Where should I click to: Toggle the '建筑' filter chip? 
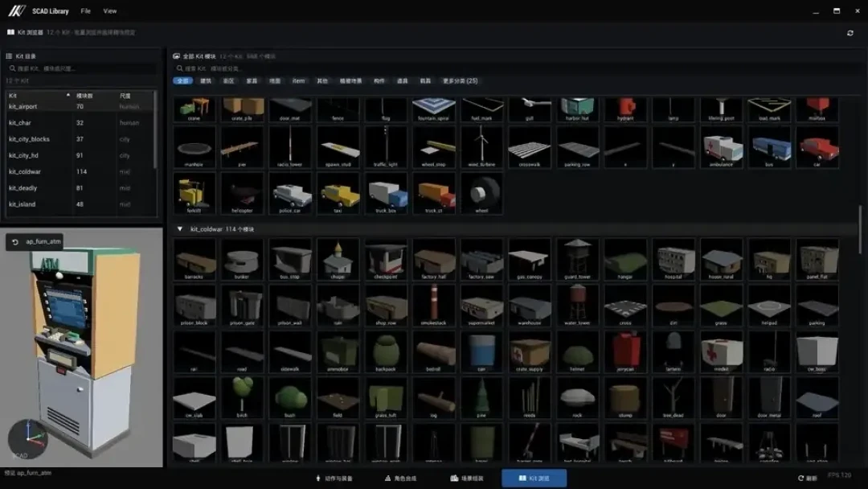[x=206, y=81]
